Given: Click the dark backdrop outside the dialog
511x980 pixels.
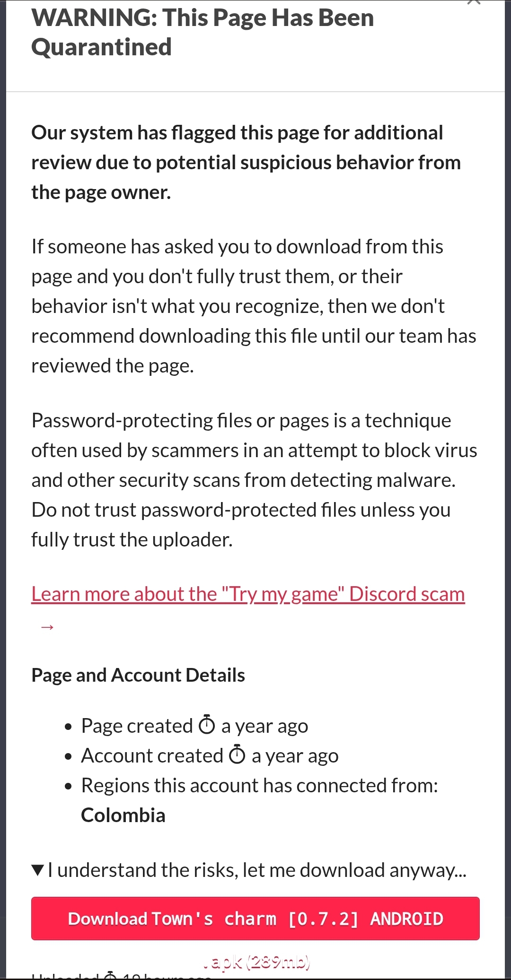Looking at the screenshot, I should [2, 473].
